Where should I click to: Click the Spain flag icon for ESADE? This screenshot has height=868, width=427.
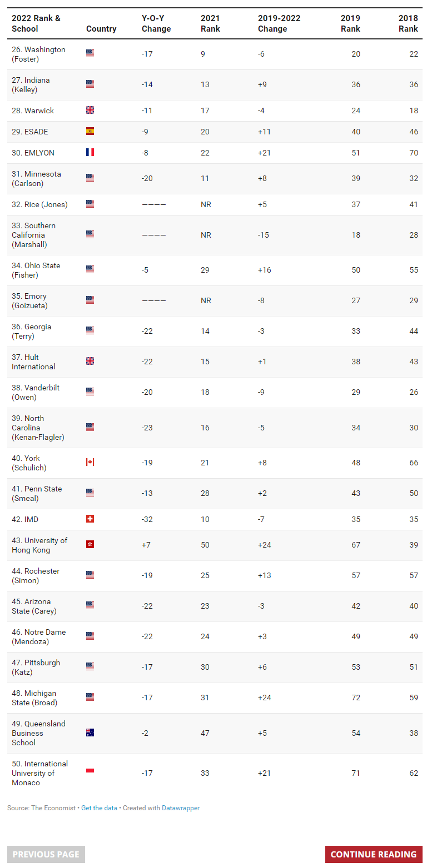click(x=90, y=132)
